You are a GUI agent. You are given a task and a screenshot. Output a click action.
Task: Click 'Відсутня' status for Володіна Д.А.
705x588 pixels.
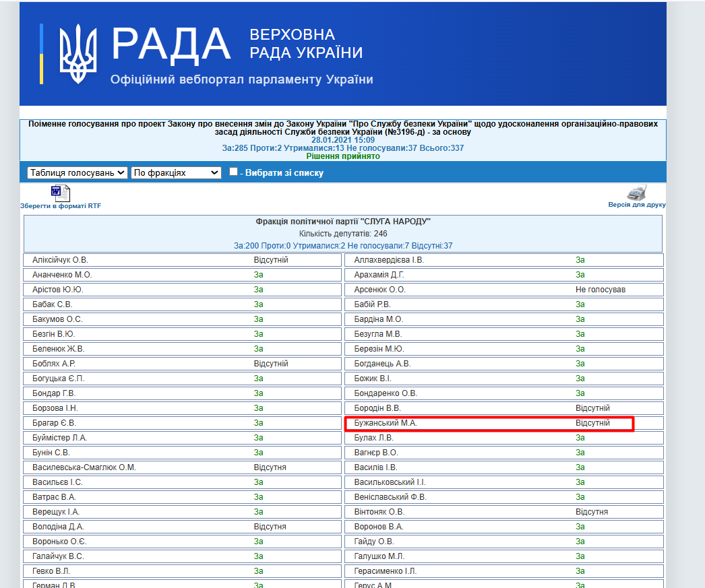pyautogui.click(x=270, y=527)
